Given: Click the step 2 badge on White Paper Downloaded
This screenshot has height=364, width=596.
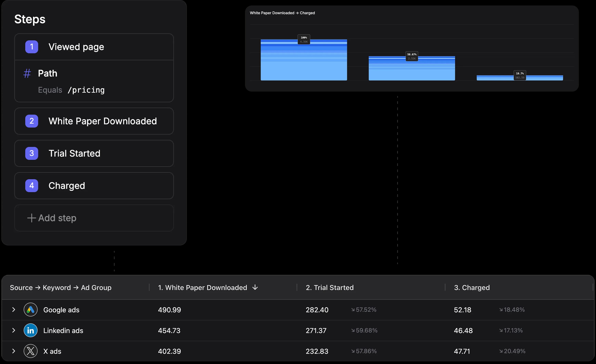Looking at the screenshot, I should coord(31,121).
